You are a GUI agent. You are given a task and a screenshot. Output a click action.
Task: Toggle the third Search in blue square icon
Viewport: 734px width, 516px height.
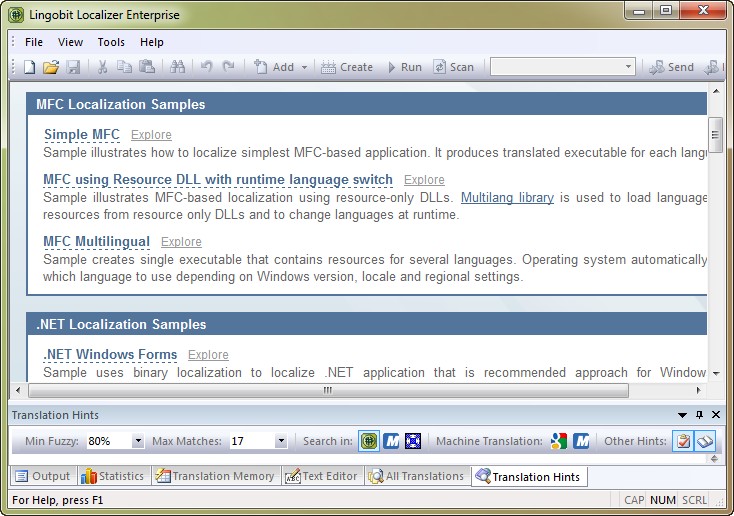coord(413,441)
